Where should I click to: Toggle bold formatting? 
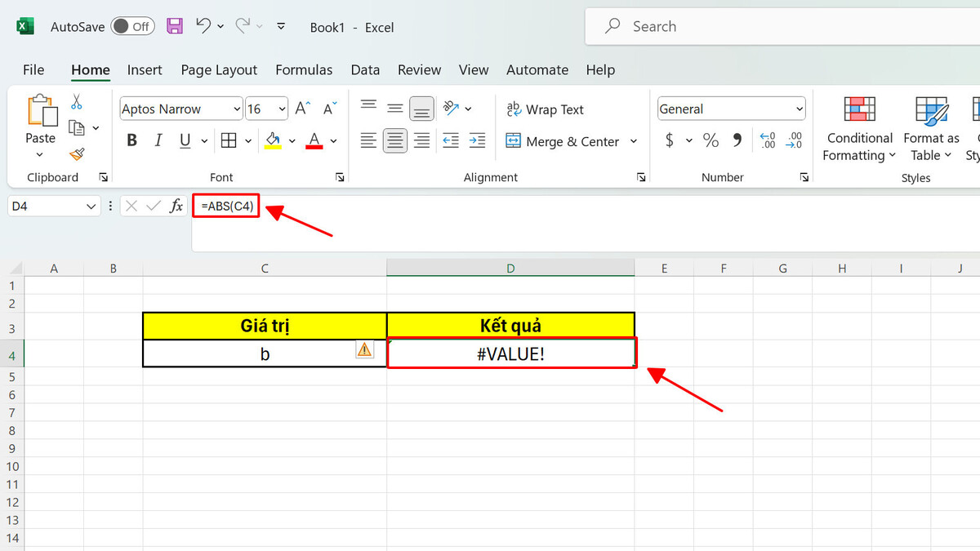coord(131,140)
